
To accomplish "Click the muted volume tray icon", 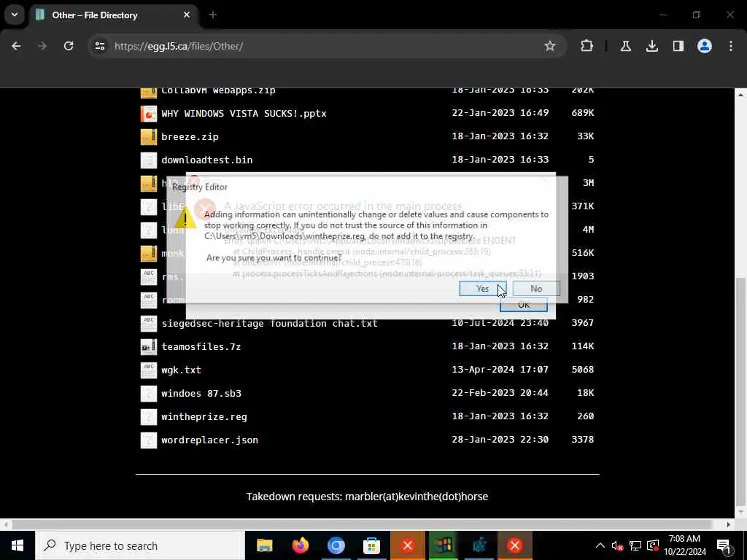I will tap(617, 545).
